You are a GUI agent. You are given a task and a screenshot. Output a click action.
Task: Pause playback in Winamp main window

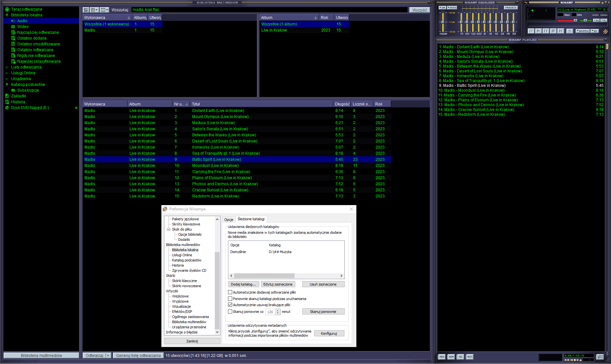546,31
